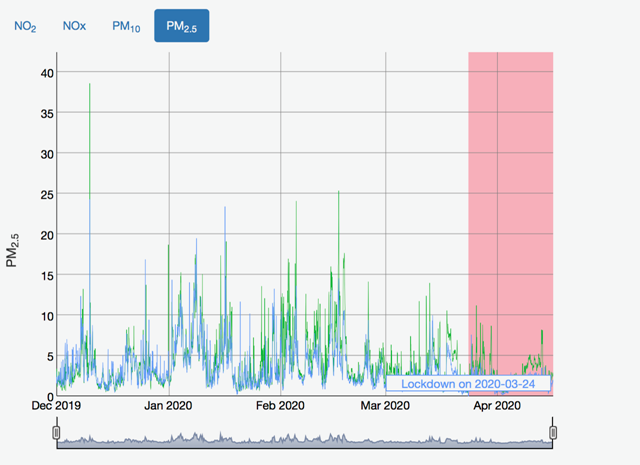This screenshot has height=465, width=640.
Task: Click the right range selector handle
Action: 550,433
